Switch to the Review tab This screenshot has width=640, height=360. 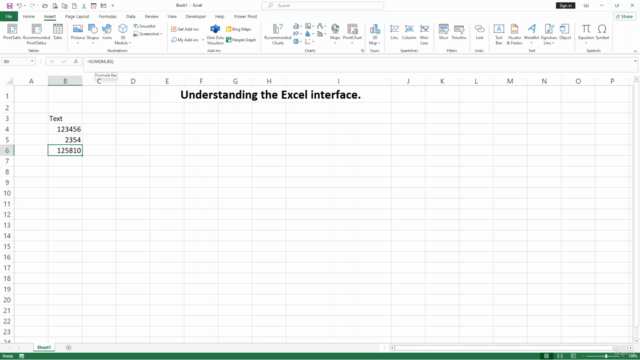tap(151, 16)
